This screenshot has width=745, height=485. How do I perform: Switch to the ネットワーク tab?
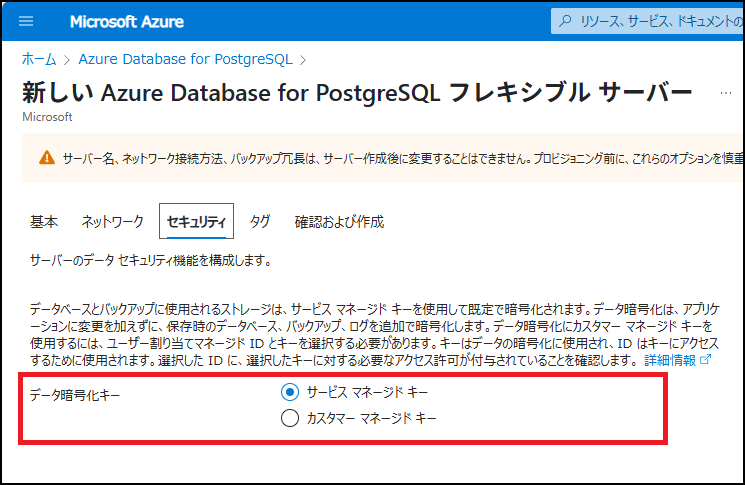pos(112,221)
